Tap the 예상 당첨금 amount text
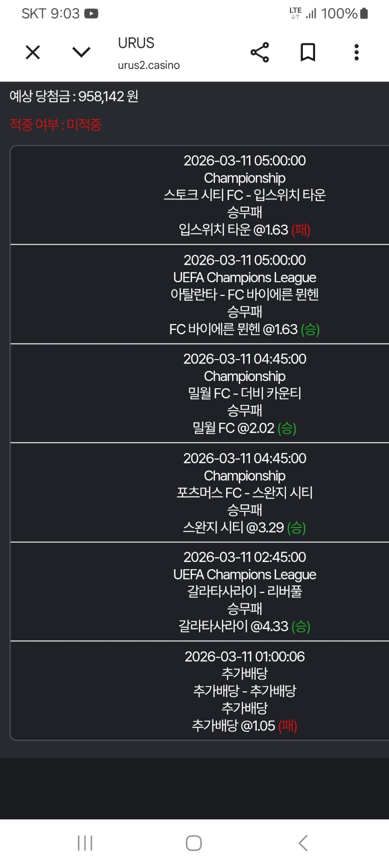 point(74,96)
